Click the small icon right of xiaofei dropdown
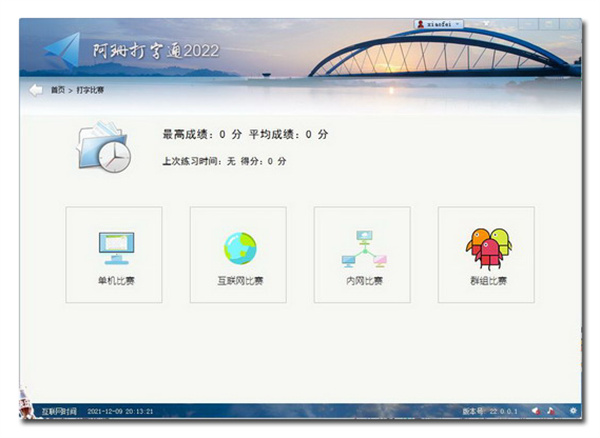Screen dimensions: 600x438 click(486, 24)
